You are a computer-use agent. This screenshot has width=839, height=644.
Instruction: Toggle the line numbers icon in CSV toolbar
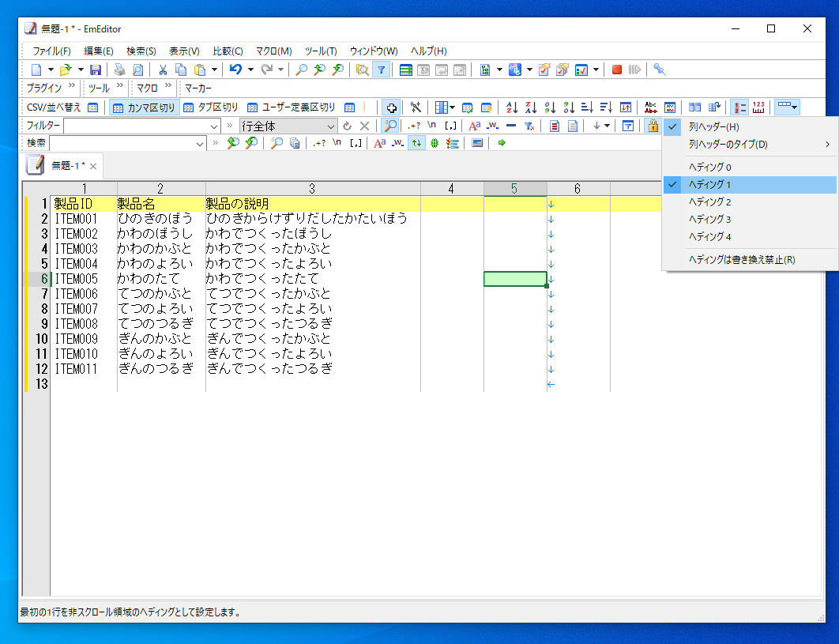click(x=739, y=107)
